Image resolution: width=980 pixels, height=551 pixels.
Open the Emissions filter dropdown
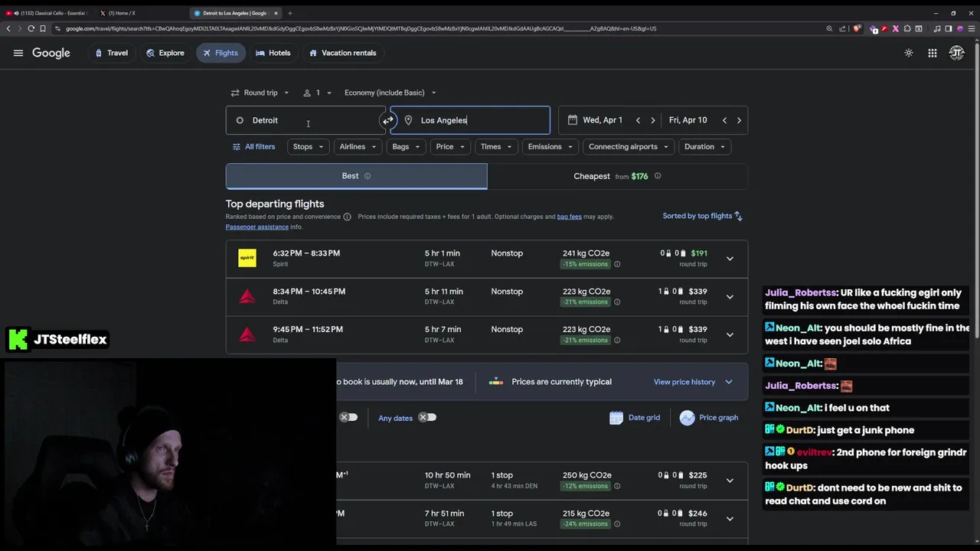(551, 147)
